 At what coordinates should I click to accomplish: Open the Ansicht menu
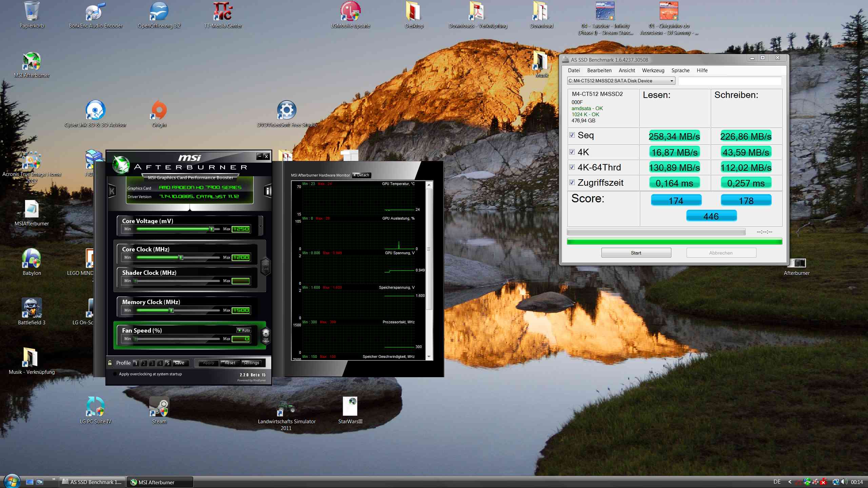coord(627,70)
